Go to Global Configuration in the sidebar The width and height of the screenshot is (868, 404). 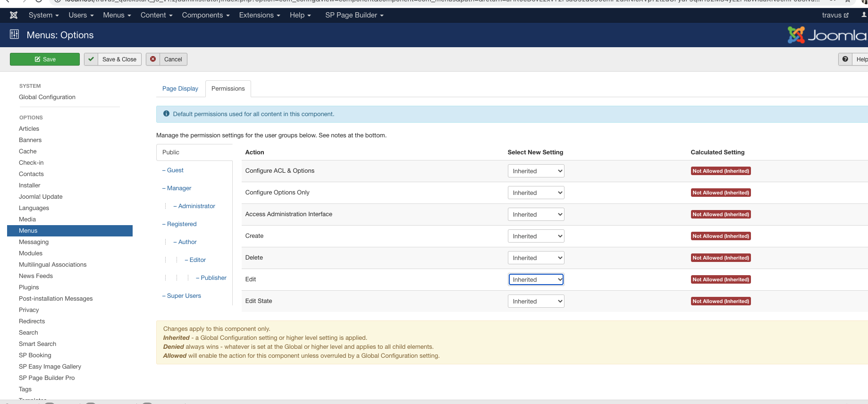tap(47, 97)
